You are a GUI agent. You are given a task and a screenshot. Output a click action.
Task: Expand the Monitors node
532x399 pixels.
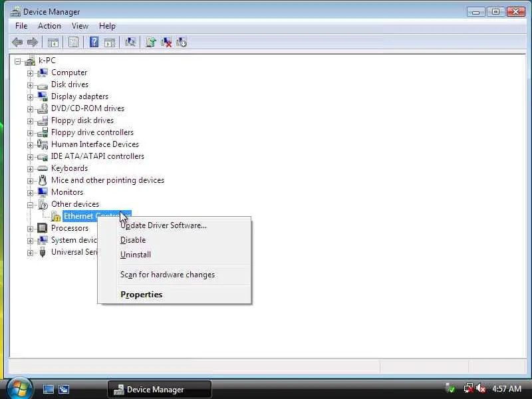pos(30,193)
